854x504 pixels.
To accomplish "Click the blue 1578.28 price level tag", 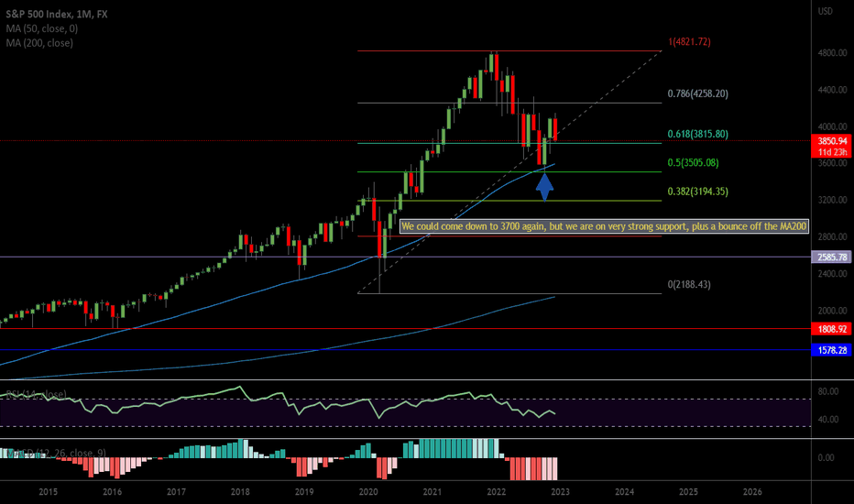I will tap(832, 350).
